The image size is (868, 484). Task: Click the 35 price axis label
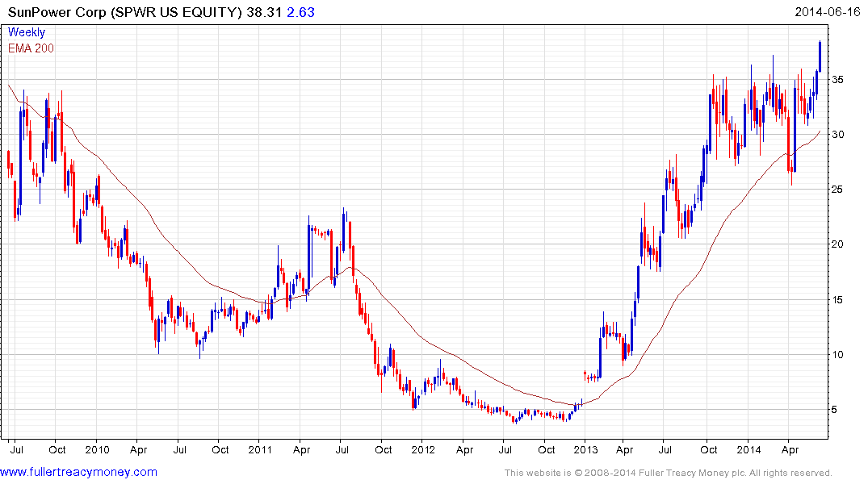(837, 80)
